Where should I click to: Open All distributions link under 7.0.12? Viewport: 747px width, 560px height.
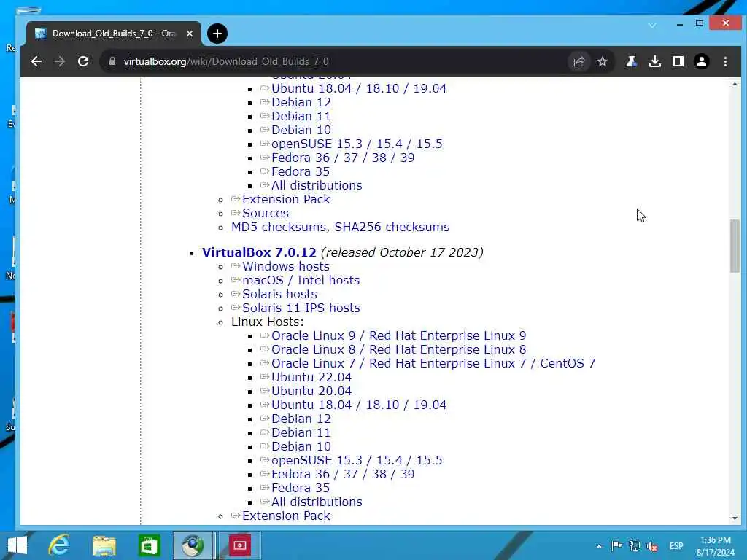coord(317,502)
